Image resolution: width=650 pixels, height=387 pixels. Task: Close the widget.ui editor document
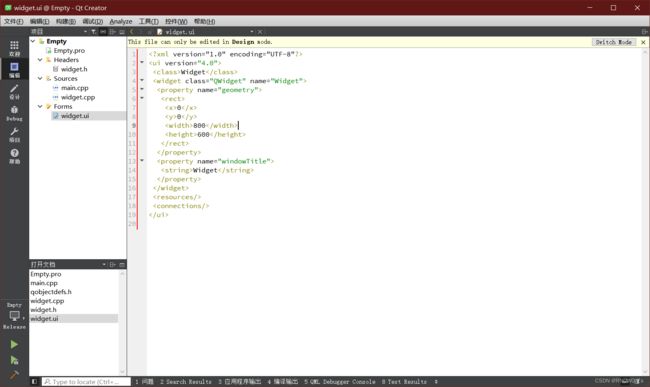(260, 31)
